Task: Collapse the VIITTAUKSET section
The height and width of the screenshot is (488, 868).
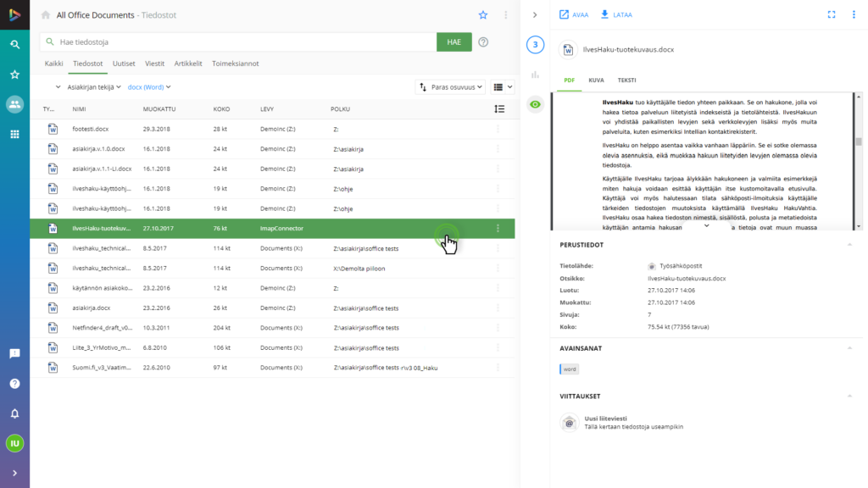Action: (849, 396)
